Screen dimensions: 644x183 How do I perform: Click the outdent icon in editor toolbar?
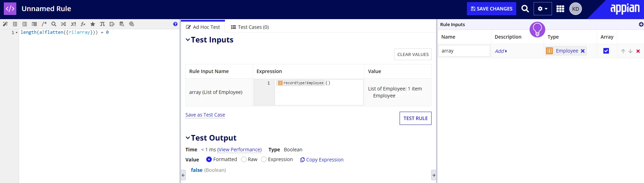point(15,24)
